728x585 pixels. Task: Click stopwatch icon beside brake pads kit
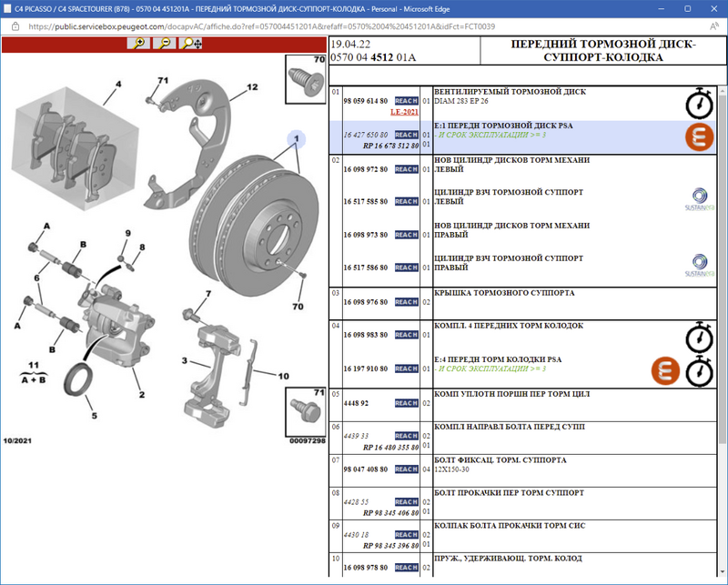tap(699, 336)
